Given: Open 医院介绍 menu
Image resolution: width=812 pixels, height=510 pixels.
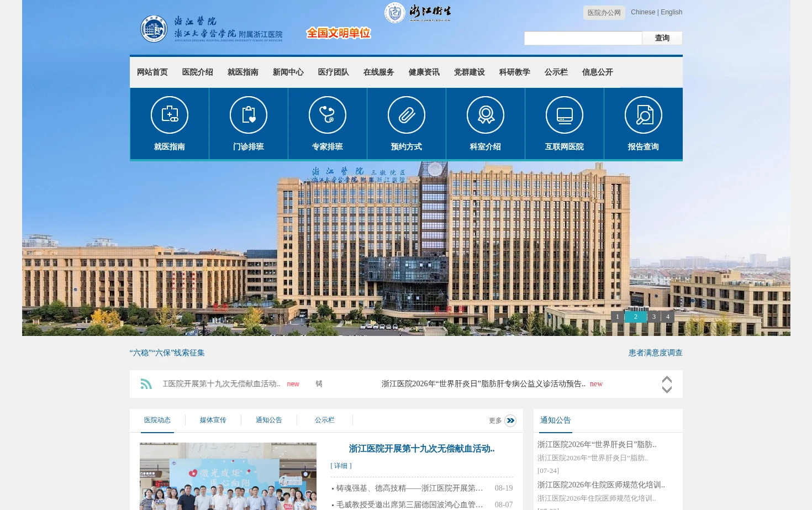Looking at the screenshot, I should 198,72.
